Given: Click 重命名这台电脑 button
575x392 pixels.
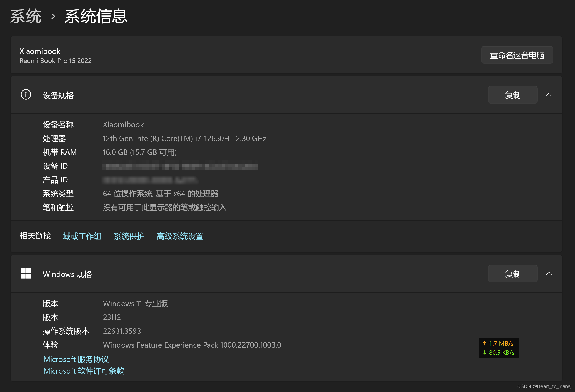Looking at the screenshot, I should pos(517,55).
